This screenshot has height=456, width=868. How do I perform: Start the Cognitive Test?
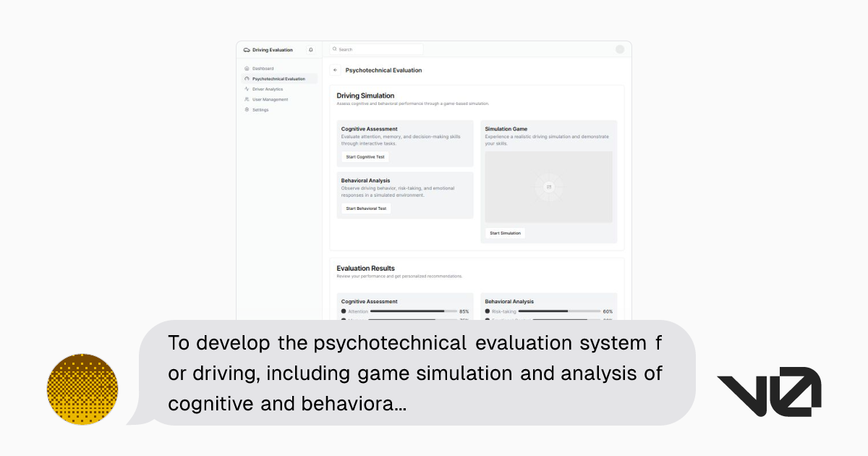pos(365,156)
